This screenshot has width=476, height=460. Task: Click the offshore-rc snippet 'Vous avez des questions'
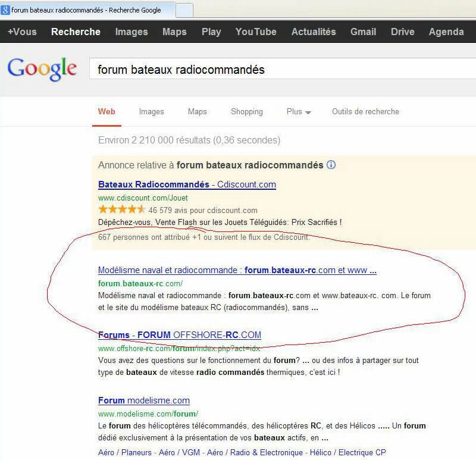click(x=258, y=366)
